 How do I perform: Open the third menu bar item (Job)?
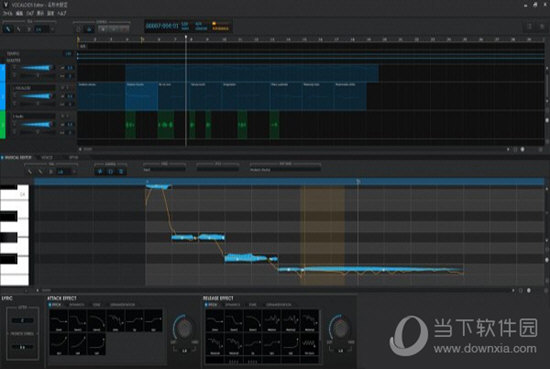pos(30,13)
